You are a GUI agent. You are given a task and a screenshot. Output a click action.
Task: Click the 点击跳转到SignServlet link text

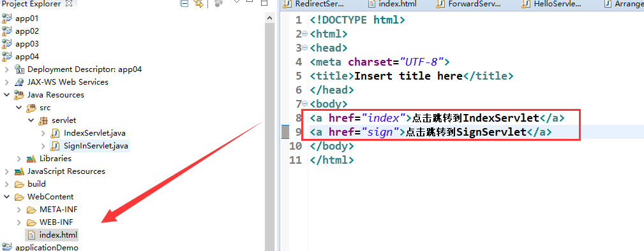click(x=466, y=132)
